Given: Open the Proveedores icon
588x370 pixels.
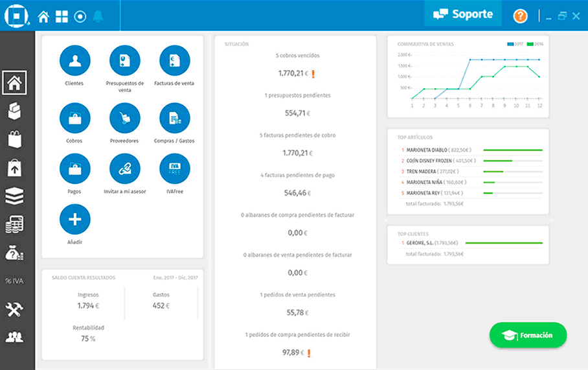Looking at the screenshot, I should (125, 119).
